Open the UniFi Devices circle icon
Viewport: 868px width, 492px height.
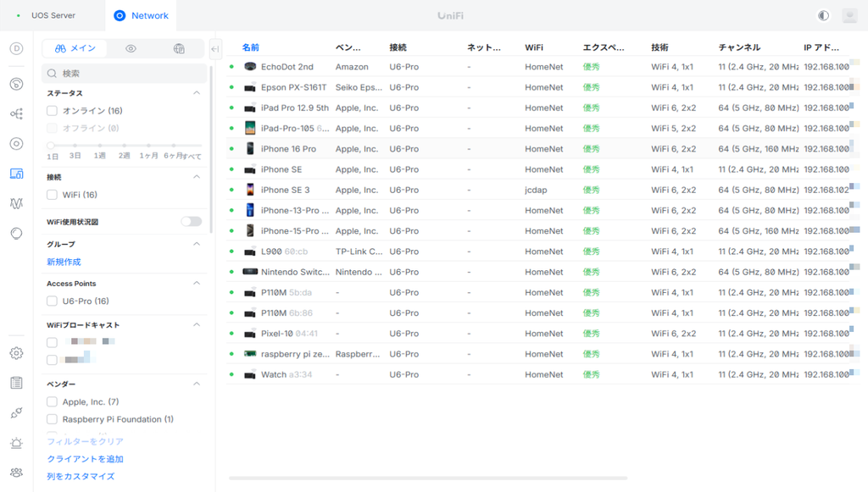[17, 144]
